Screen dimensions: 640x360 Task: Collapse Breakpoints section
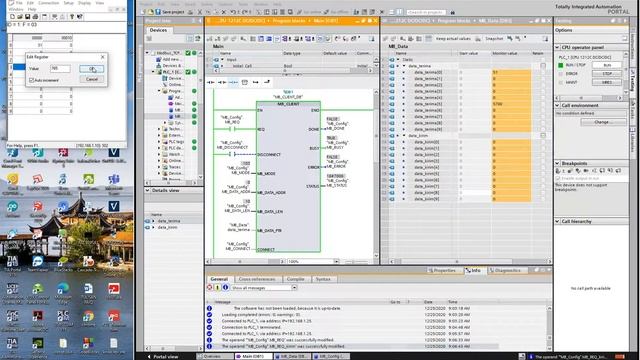558,163
